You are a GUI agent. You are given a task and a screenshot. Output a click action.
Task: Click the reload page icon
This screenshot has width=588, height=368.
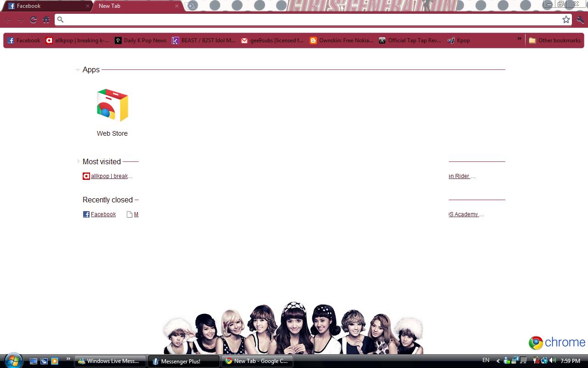click(x=33, y=20)
